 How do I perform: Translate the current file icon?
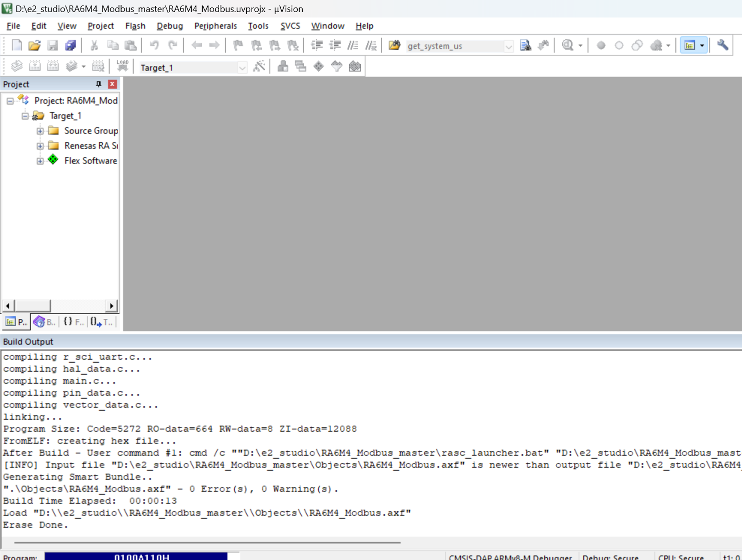[x=17, y=66]
